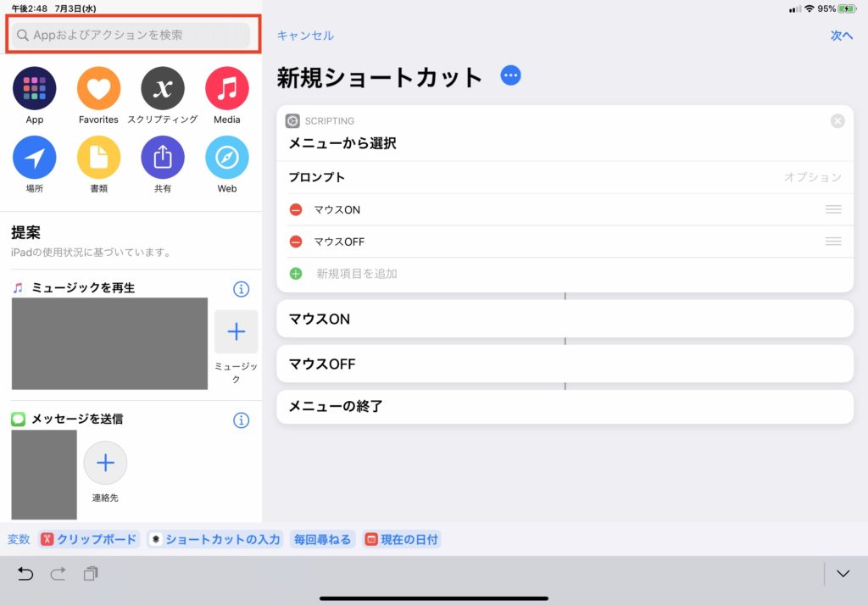
Task: Tap 次へ to proceed
Action: 842,36
